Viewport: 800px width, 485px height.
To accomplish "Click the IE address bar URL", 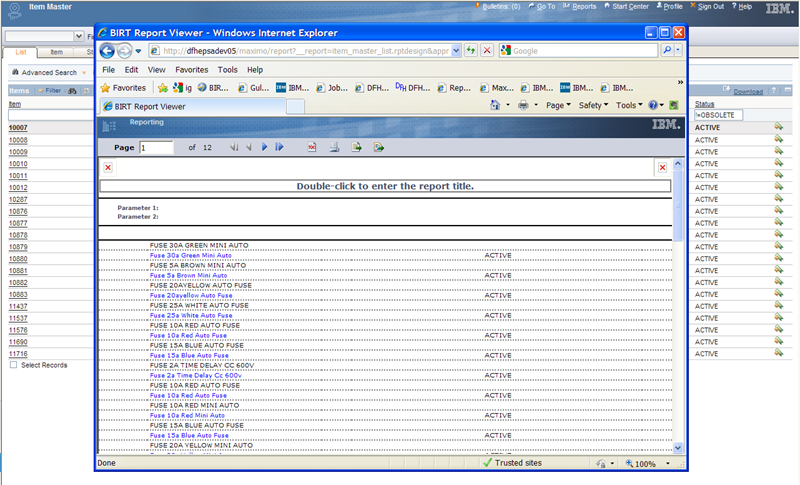I will 306,50.
